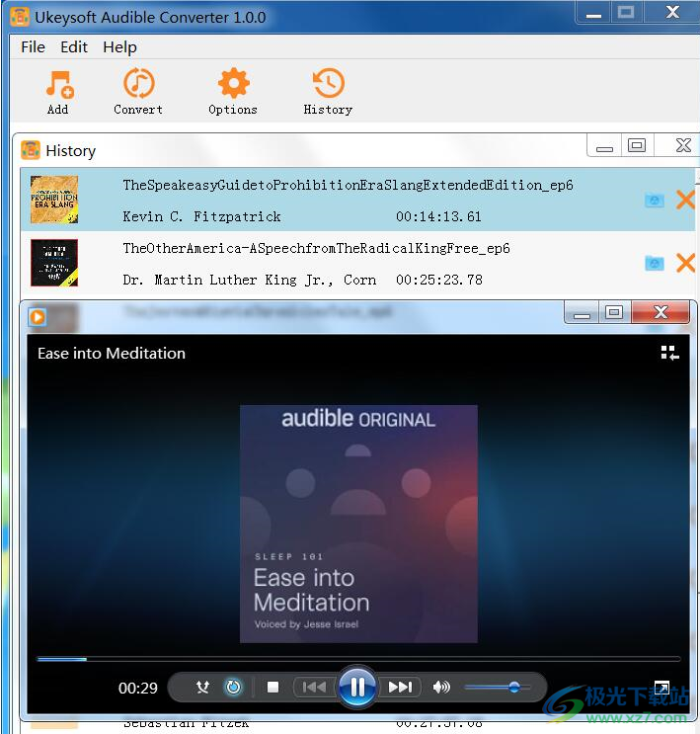Adjust the volume slider in the player

[498, 688]
